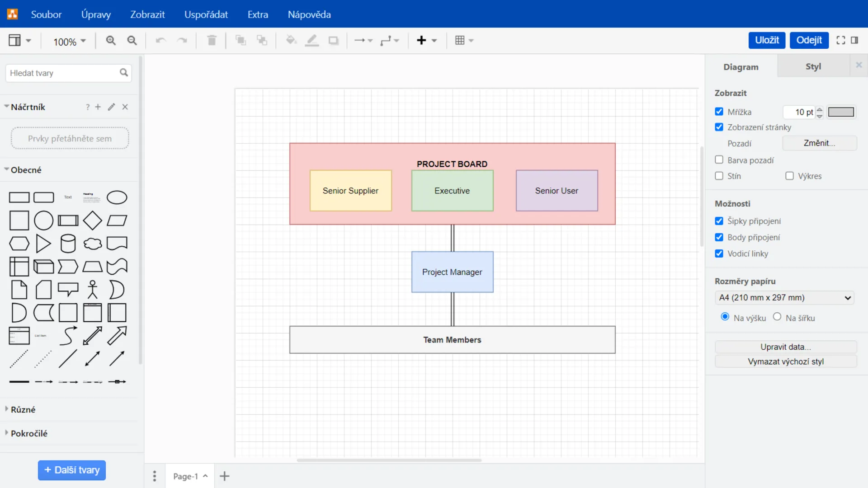Choose the actor stick figure shape
This screenshot has height=488, width=868.
coord(93,290)
